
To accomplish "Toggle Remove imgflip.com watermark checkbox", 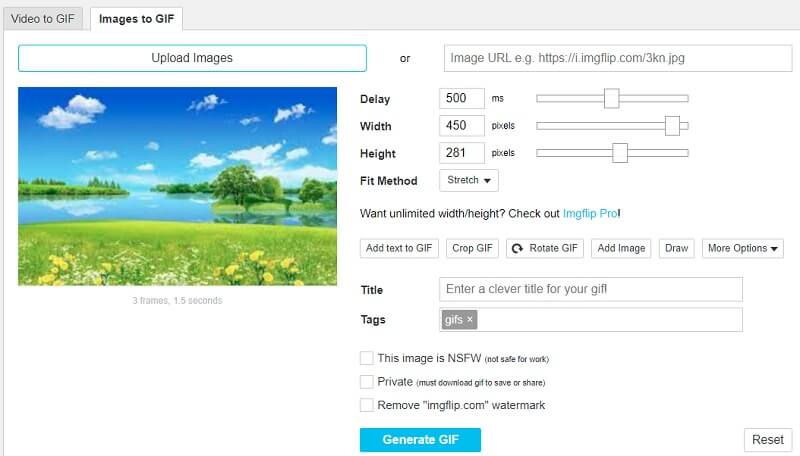I will pos(367,405).
